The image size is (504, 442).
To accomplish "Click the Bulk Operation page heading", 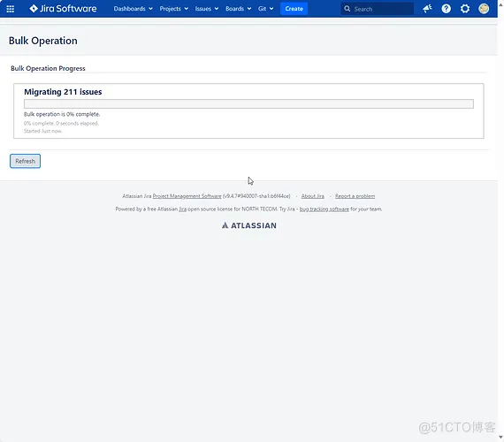I will coord(43,41).
